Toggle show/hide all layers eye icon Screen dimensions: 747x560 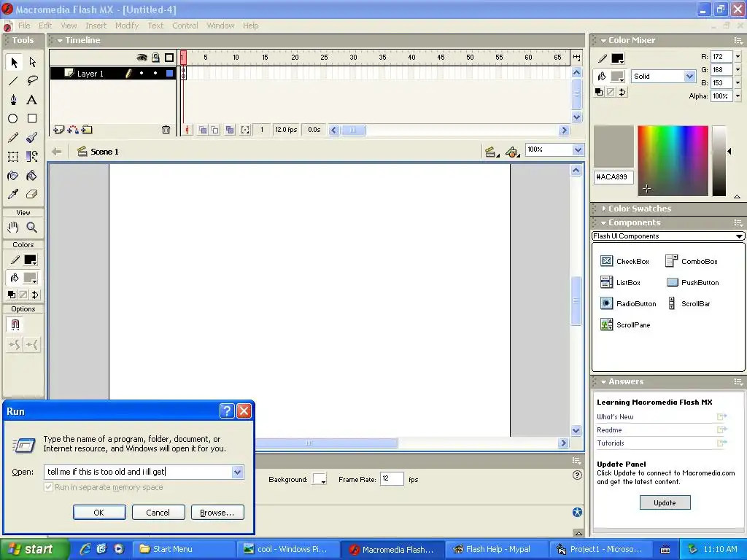pyautogui.click(x=142, y=58)
